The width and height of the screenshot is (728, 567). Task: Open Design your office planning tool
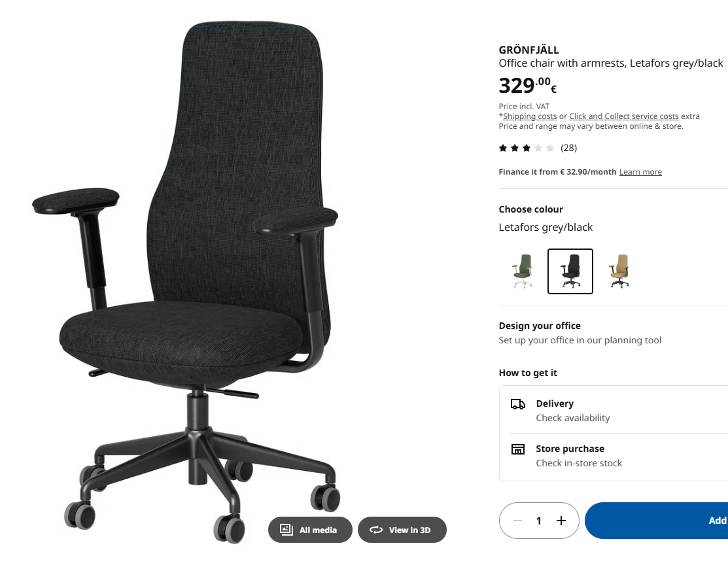pyautogui.click(x=580, y=332)
